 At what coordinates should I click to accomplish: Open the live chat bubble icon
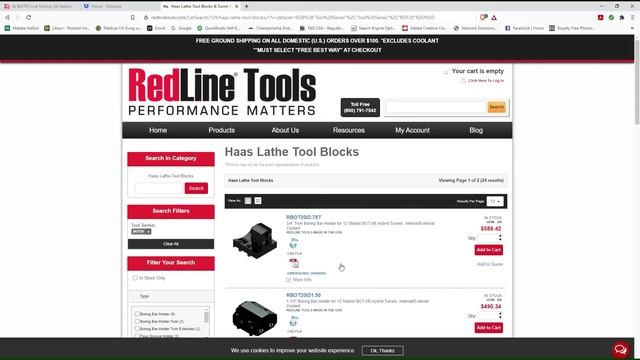[620, 349]
